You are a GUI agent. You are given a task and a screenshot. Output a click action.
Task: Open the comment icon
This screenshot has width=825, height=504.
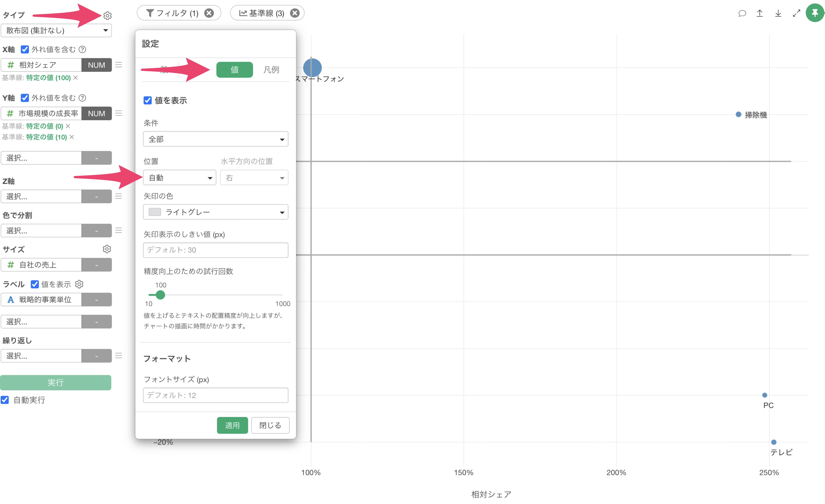742,13
